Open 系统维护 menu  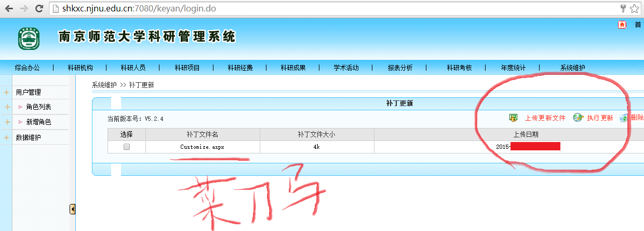pos(572,68)
